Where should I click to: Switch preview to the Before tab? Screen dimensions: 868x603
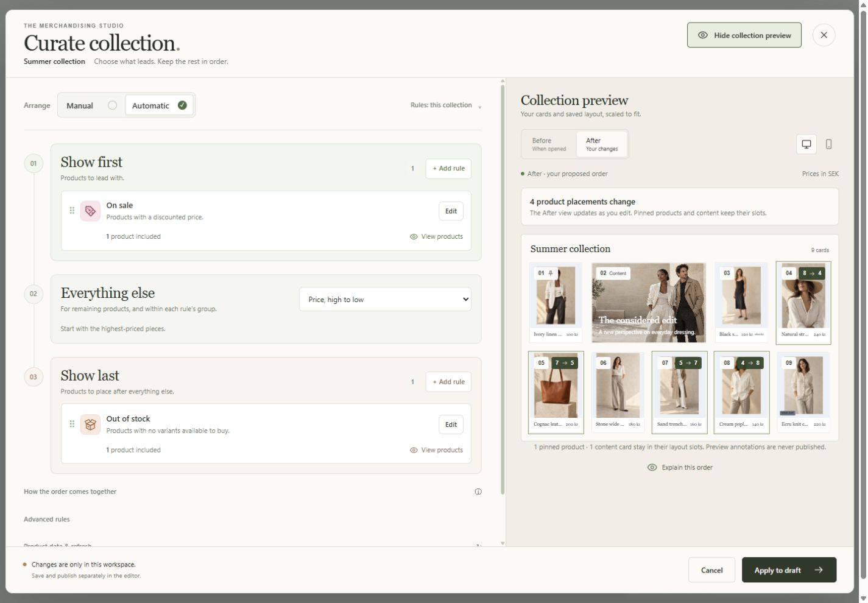pyautogui.click(x=549, y=144)
